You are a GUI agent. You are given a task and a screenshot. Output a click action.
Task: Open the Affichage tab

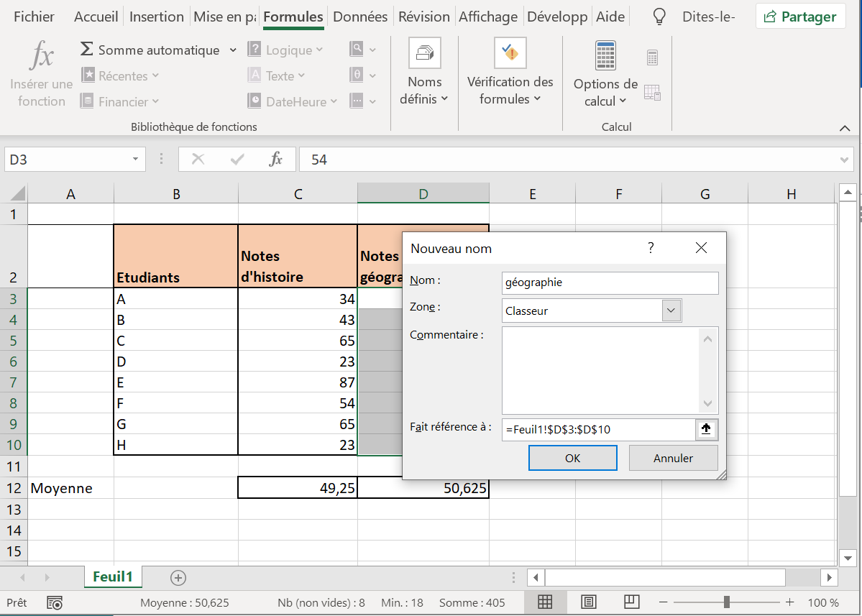click(x=488, y=17)
